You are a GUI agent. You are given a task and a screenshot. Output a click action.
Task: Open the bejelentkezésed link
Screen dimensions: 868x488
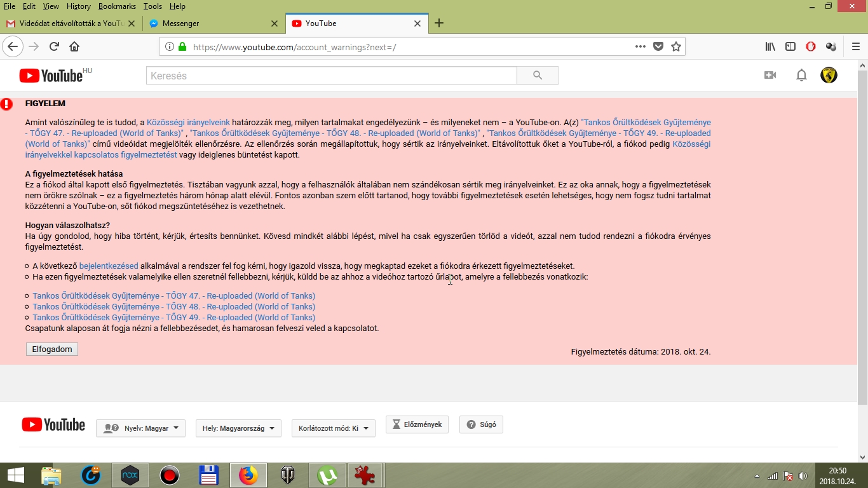click(109, 266)
